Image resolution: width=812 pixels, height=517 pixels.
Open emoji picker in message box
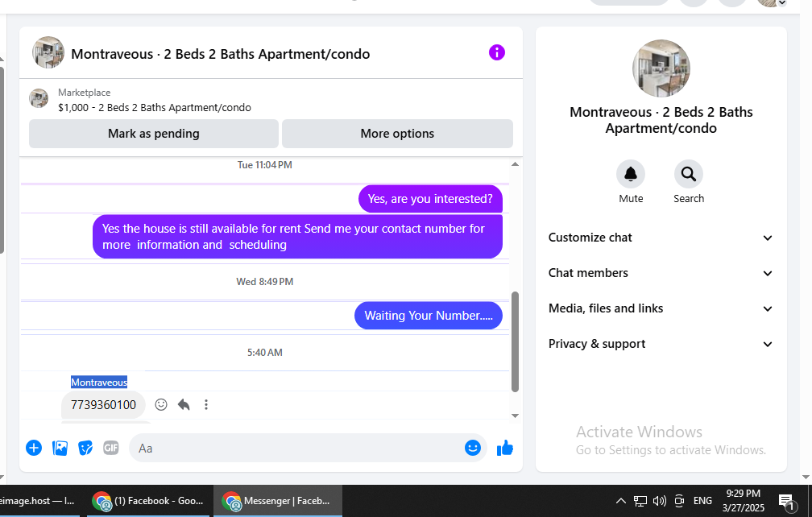pyautogui.click(x=472, y=448)
